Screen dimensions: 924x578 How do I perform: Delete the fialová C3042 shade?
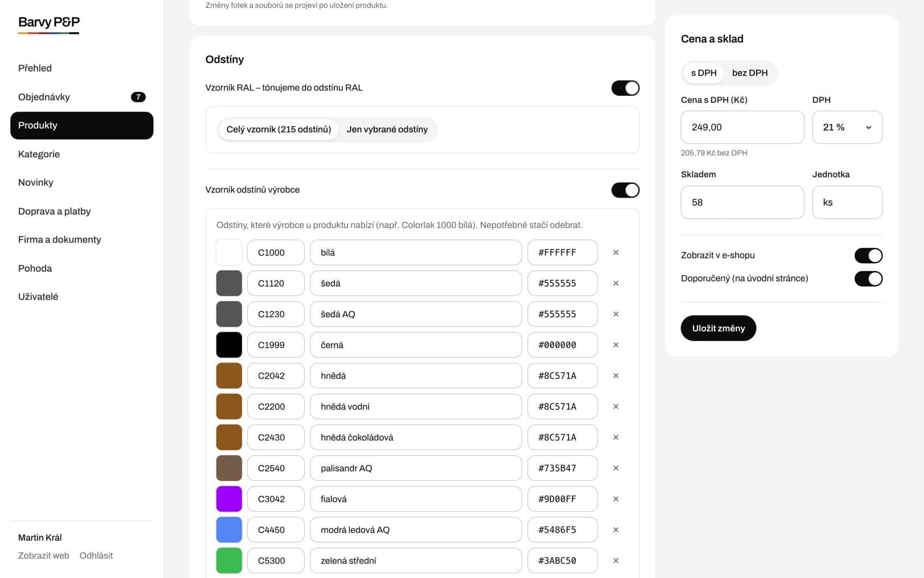coord(616,499)
